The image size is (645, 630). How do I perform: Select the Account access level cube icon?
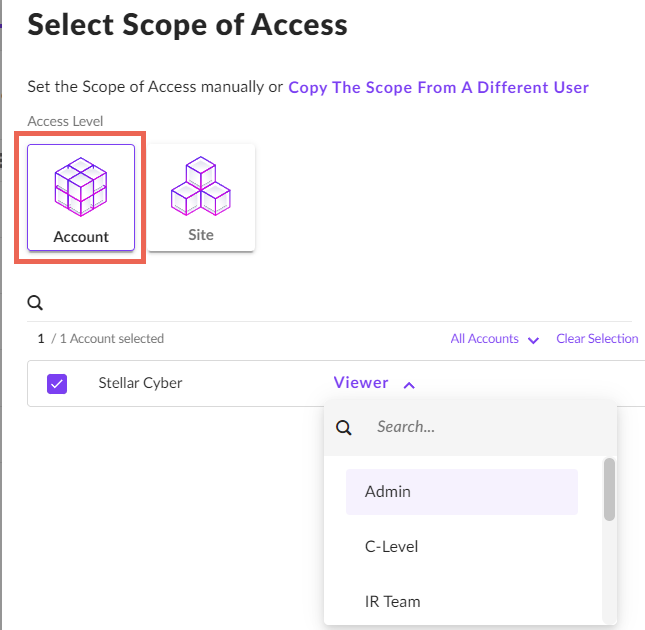click(81, 187)
